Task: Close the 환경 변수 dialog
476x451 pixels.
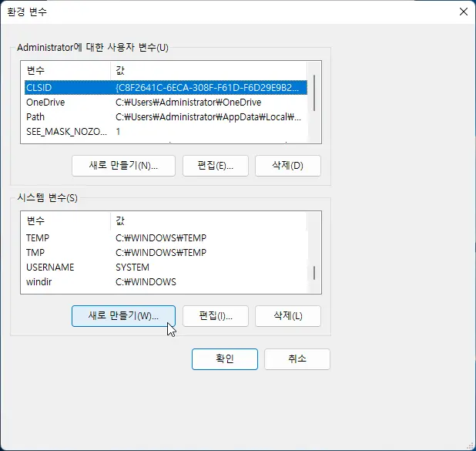Action: (463, 12)
